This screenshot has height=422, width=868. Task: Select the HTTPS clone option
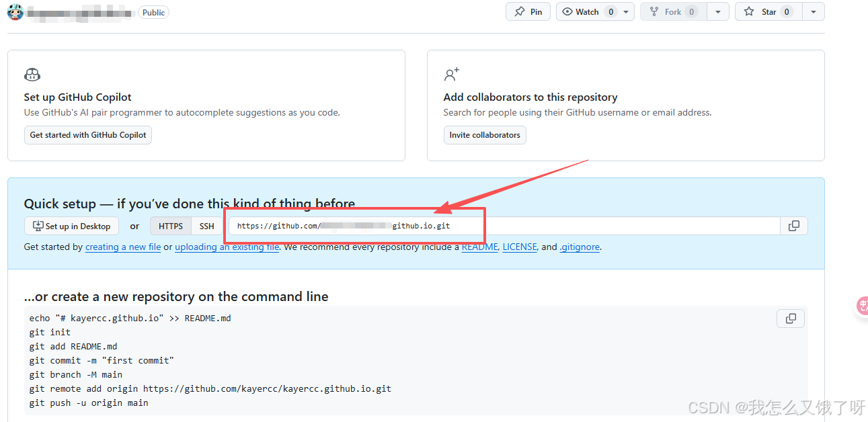click(171, 226)
